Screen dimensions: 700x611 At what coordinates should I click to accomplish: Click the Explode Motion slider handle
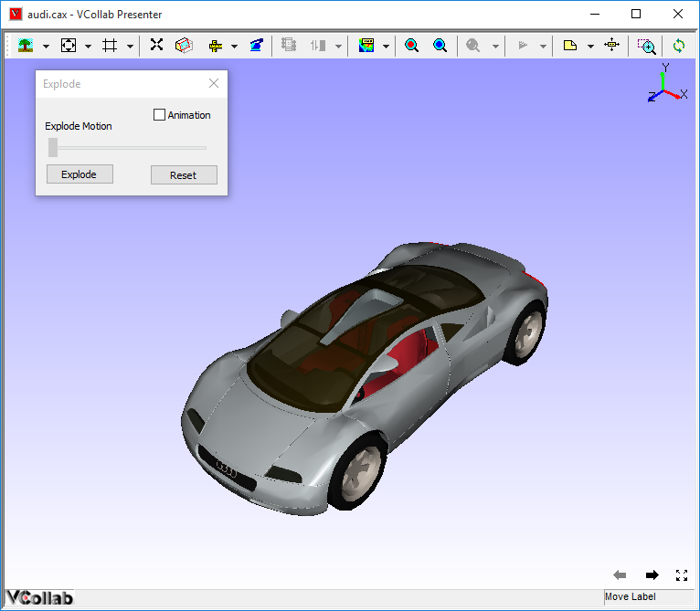click(x=53, y=147)
